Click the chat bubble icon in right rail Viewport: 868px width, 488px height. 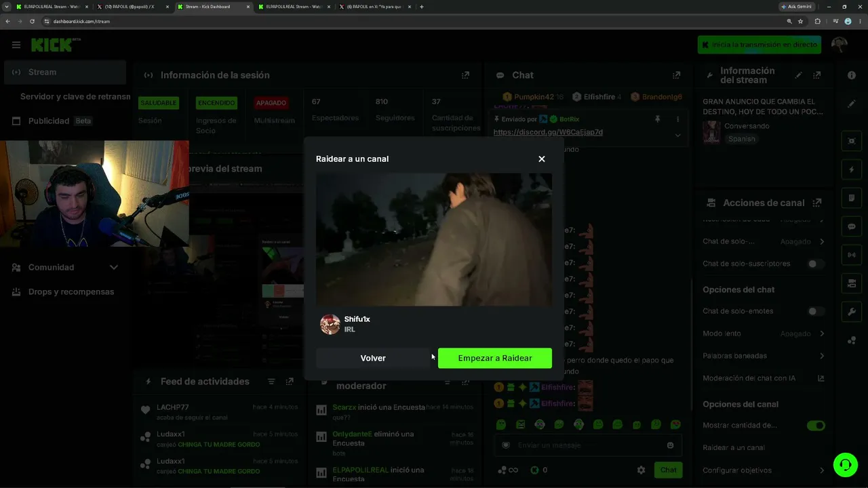(852, 226)
